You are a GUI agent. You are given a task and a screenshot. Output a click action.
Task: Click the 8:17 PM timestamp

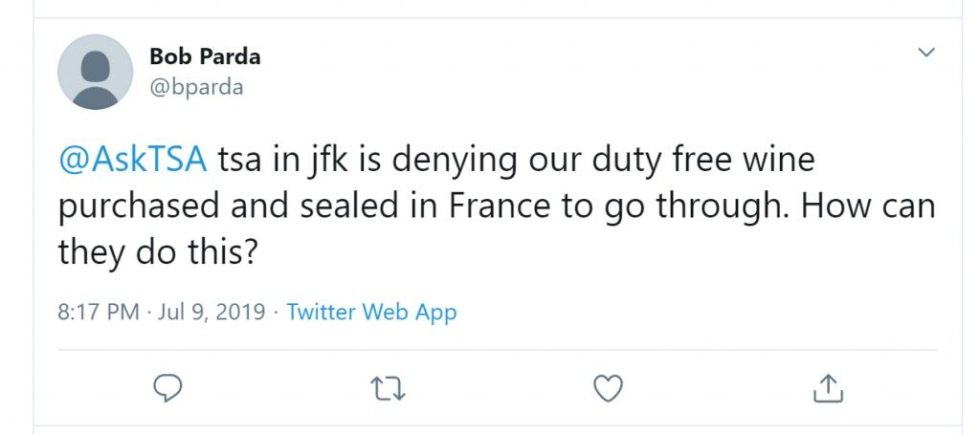(x=99, y=312)
